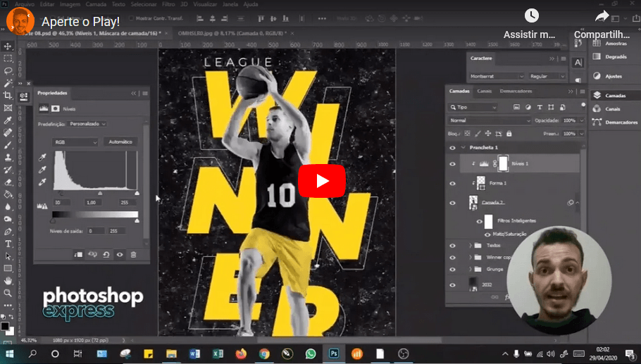Open the RGB channel dropdown

[75, 142]
